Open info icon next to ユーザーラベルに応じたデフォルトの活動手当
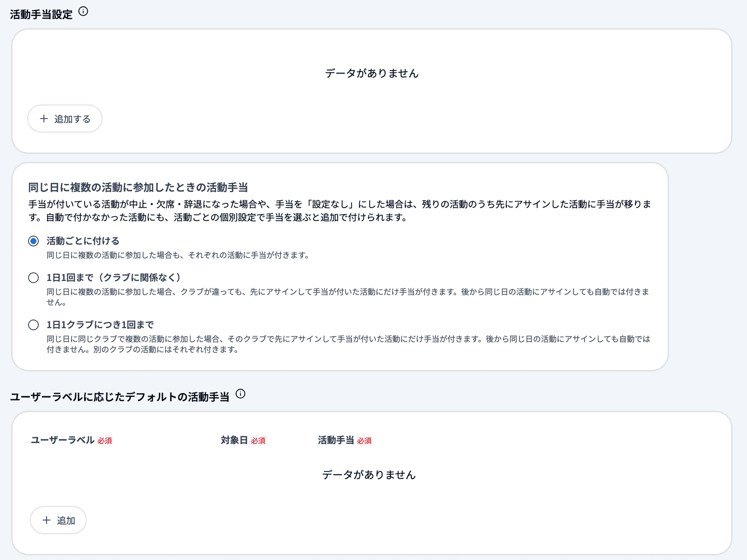Screen dimensions: 747x560 pos(240,394)
